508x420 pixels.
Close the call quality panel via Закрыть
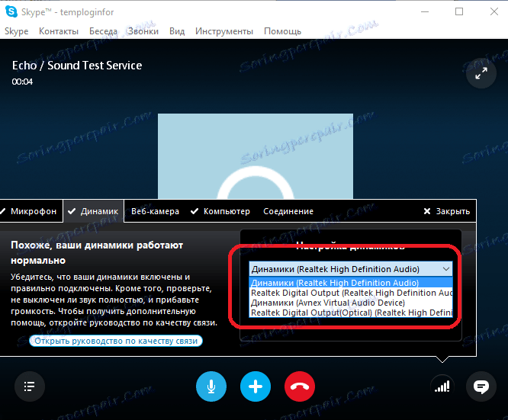(446, 211)
